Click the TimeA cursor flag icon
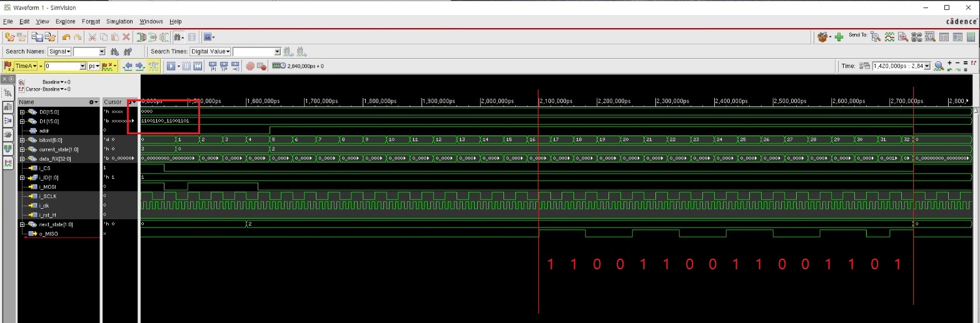The width and height of the screenshot is (980, 323). [8, 66]
